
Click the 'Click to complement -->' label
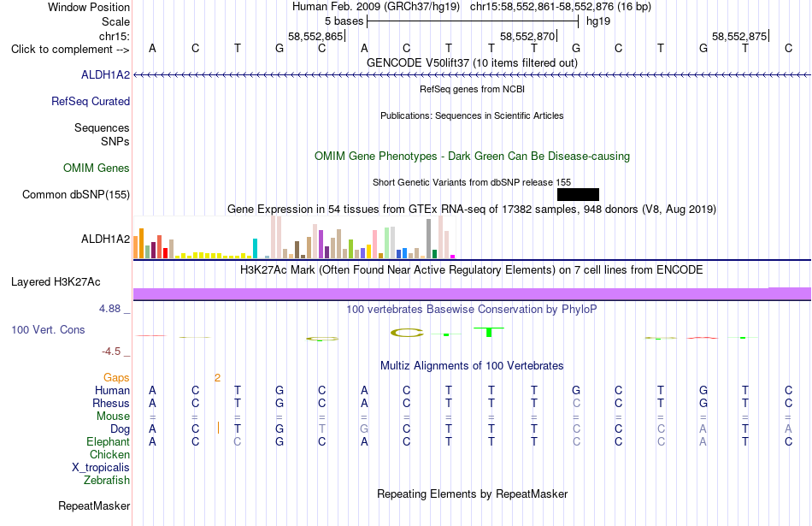[70, 50]
